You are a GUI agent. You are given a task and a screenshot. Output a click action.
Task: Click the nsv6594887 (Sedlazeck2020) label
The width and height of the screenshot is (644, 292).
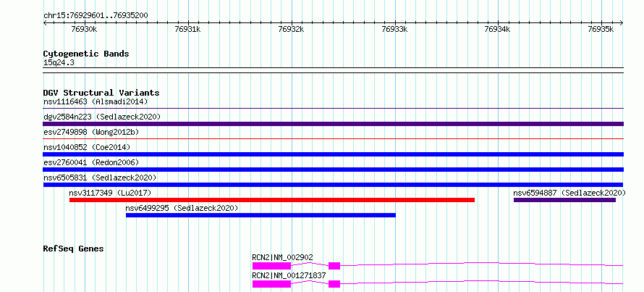click(x=569, y=193)
